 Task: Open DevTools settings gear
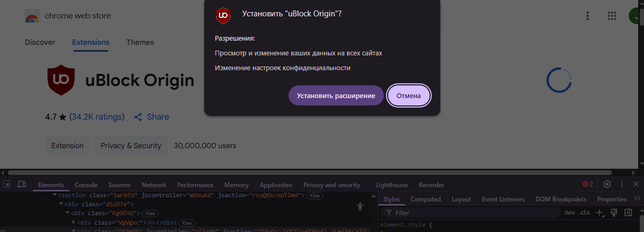607,184
